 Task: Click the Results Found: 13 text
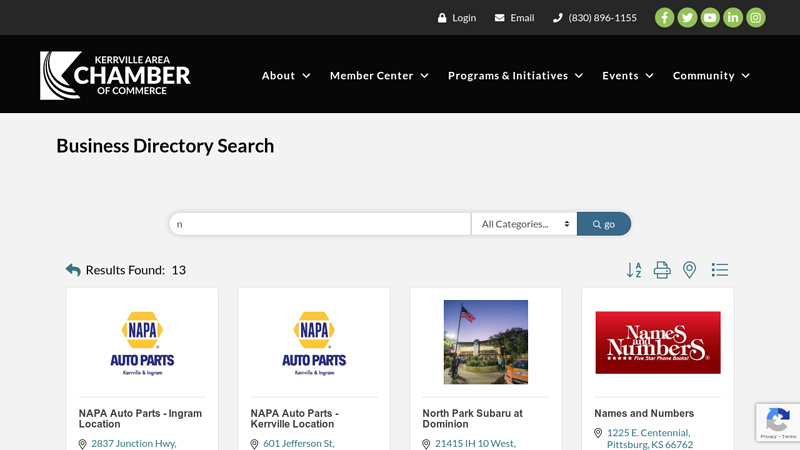136,270
